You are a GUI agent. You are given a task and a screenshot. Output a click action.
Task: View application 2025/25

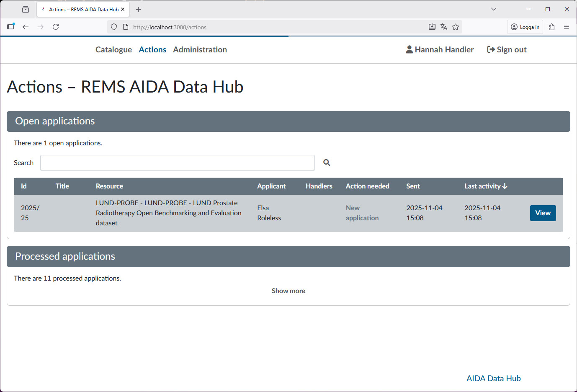(x=543, y=213)
